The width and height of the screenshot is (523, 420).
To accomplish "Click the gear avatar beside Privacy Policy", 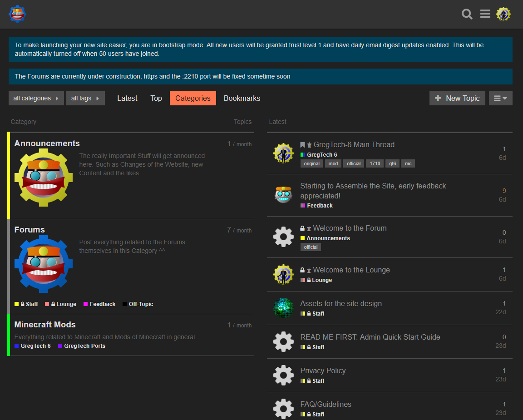I will [x=283, y=375].
